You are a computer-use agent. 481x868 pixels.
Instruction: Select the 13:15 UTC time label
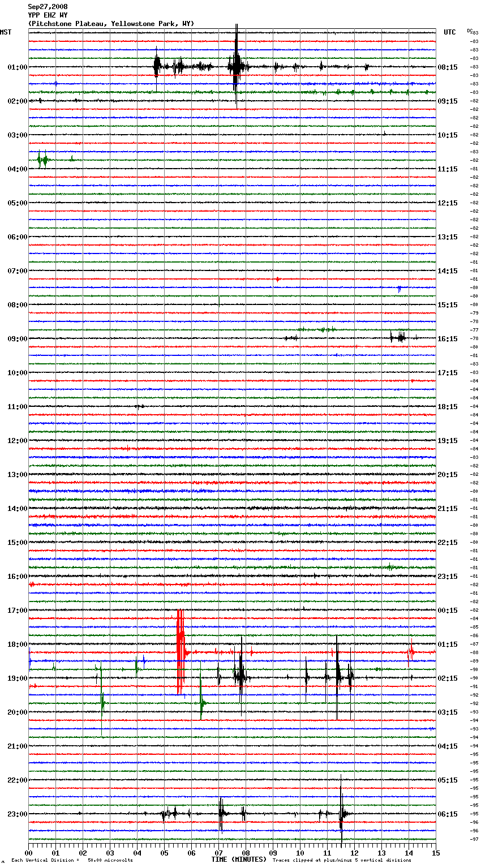(x=448, y=237)
